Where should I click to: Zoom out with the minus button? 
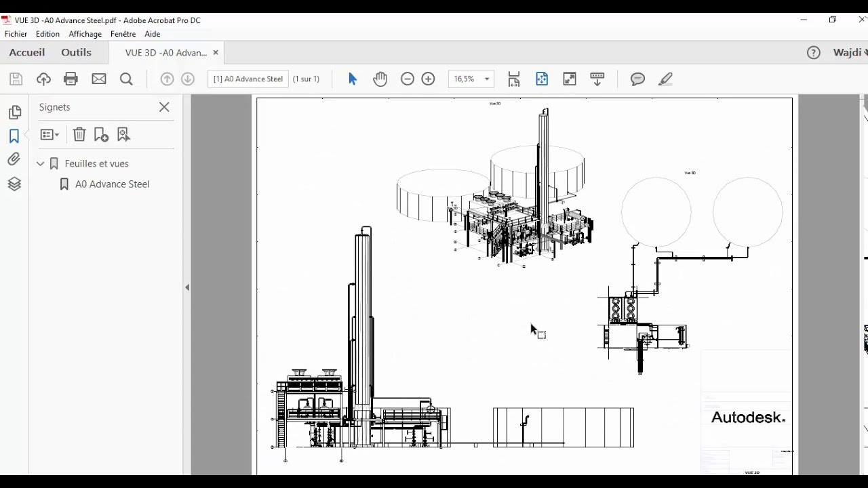408,79
